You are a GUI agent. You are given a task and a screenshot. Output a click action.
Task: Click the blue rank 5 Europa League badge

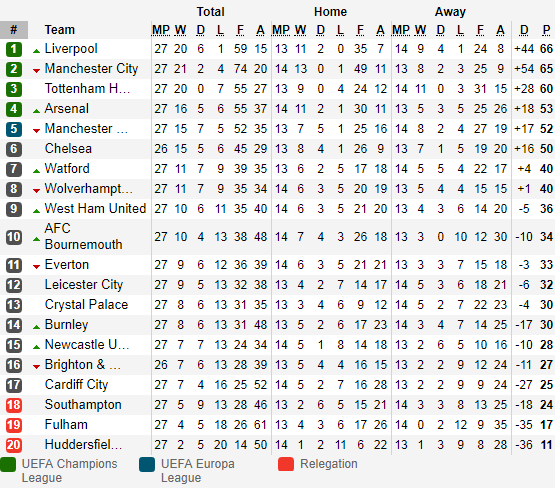coord(14,129)
